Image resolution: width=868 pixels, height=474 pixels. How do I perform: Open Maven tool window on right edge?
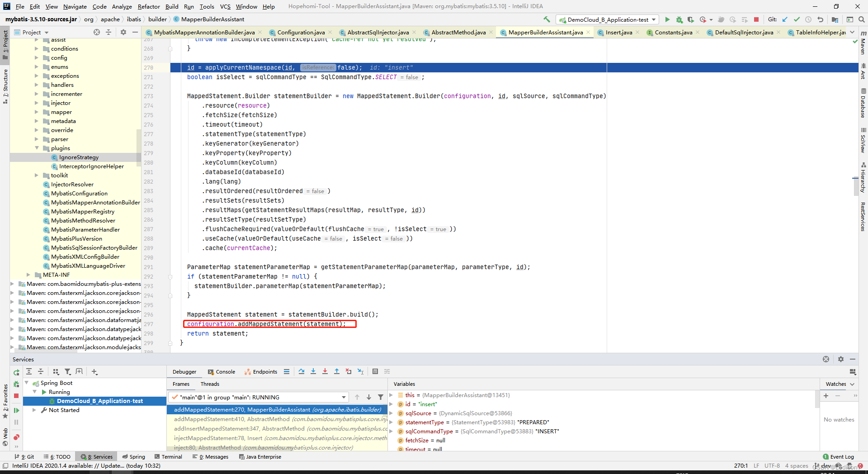(x=863, y=43)
